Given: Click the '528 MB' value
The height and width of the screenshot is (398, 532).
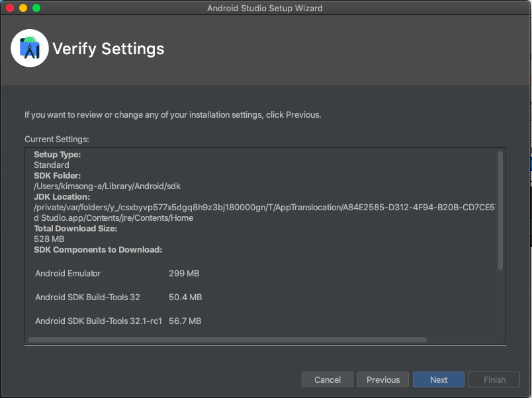Looking at the screenshot, I should tap(49, 239).
